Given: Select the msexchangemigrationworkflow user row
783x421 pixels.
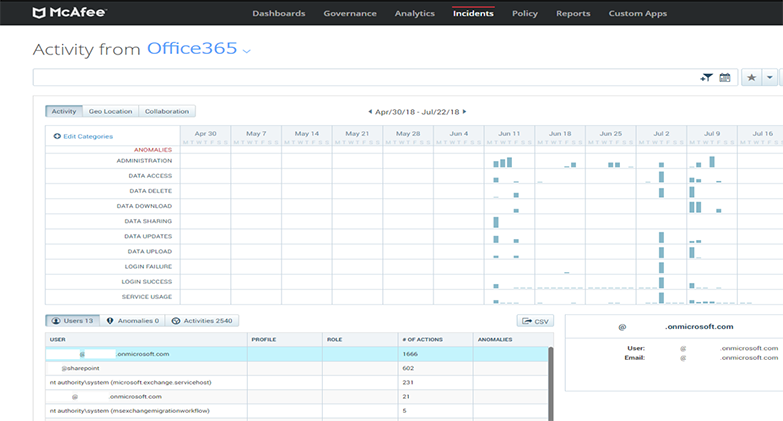Looking at the screenshot, I should click(297, 411).
